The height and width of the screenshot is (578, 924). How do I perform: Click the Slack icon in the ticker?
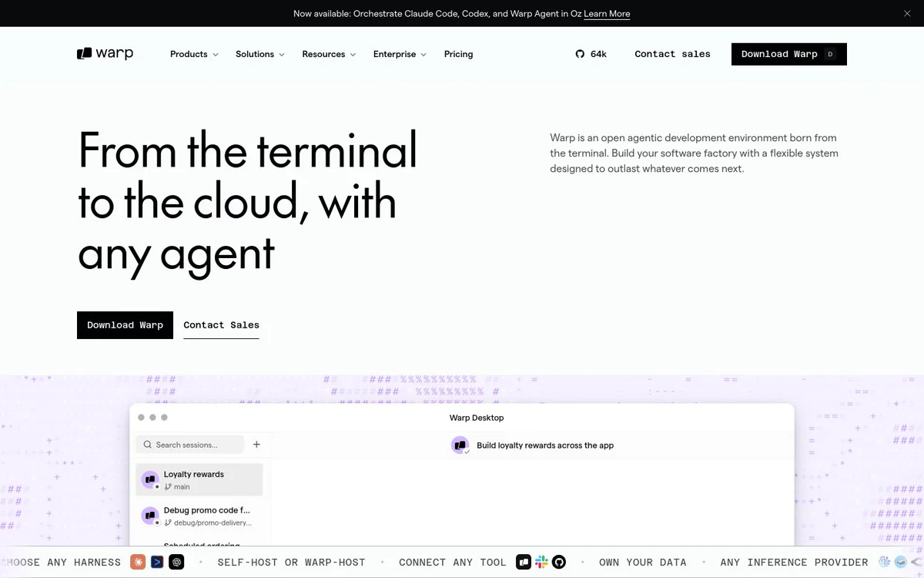(x=541, y=562)
